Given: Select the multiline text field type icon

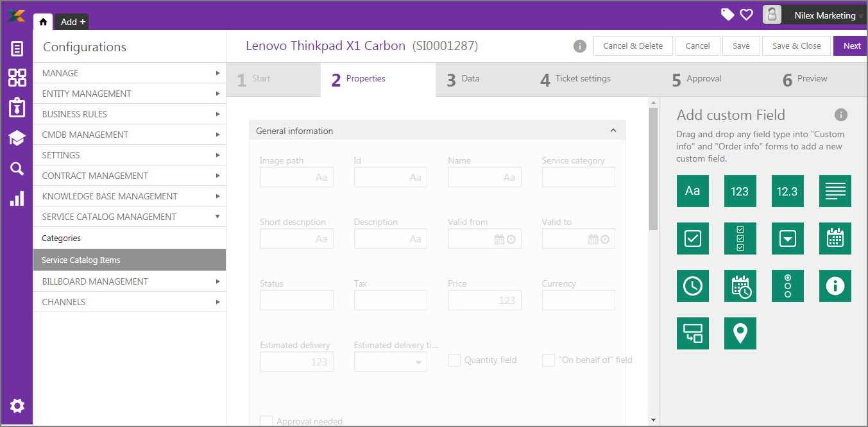Looking at the screenshot, I should [835, 191].
